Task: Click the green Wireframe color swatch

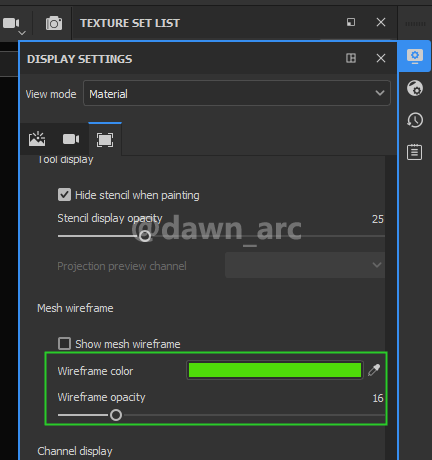Action: click(275, 370)
